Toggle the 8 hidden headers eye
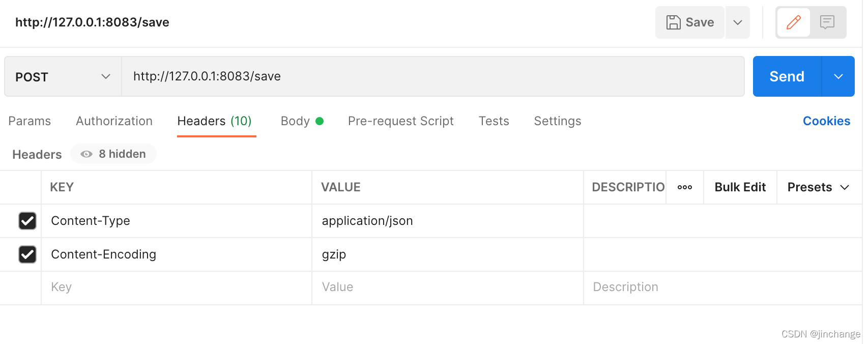 tap(86, 154)
